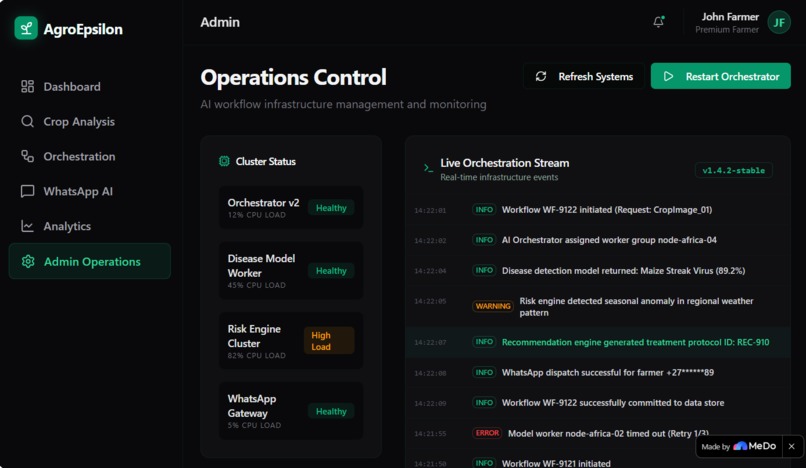Image resolution: width=806 pixels, height=468 pixels.
Task: Click the INFO tag at 14:22:01
Action: click(484, 210)
